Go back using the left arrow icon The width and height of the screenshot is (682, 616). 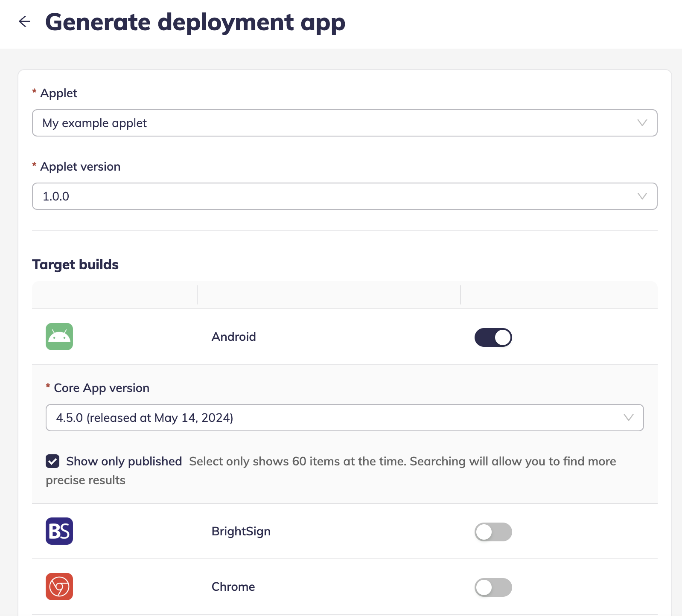click(x=24, y=21)
